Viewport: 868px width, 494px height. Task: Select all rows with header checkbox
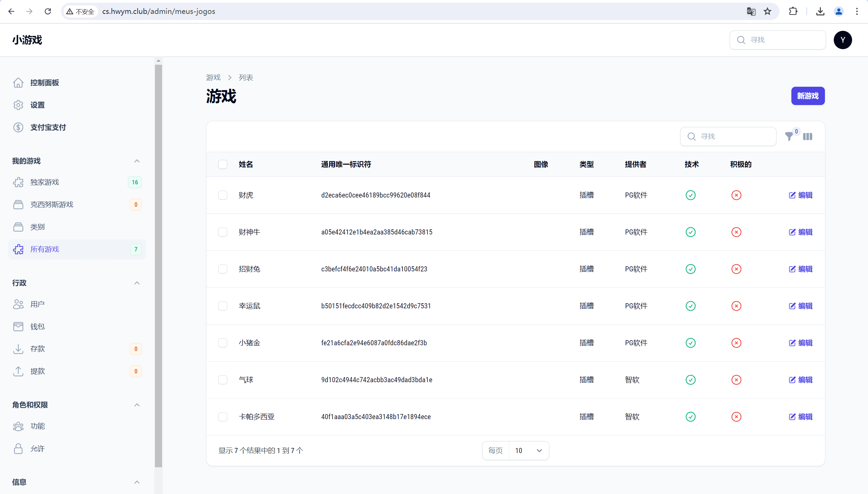[223, 165]
